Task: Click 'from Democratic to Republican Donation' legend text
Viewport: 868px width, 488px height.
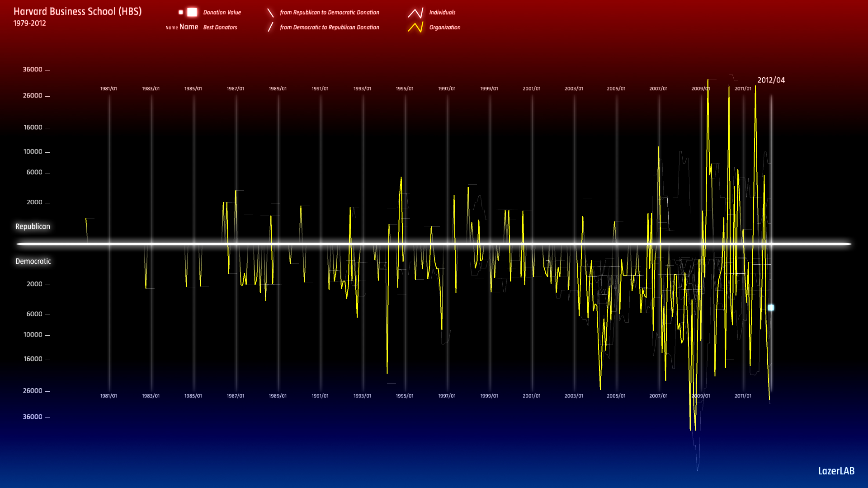Action: pyautogui.click(x=330, y=28)
